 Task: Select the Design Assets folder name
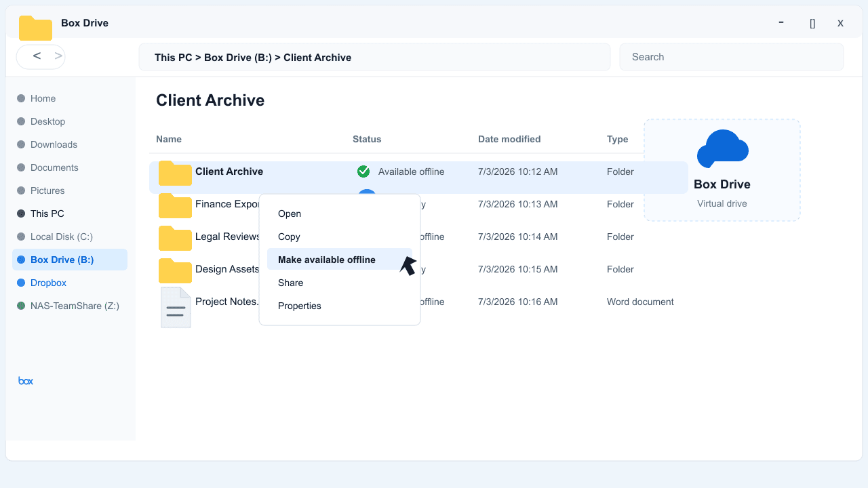(x=227, y=269)
